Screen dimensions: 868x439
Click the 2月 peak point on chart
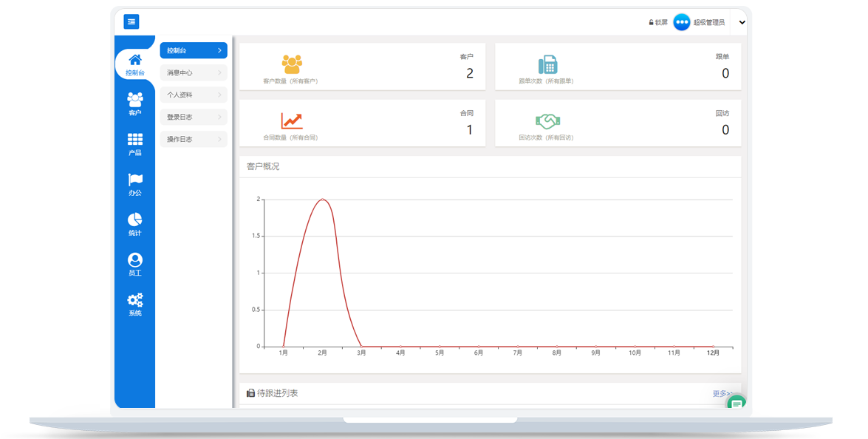pyautogui.click(x=322, y=200)
